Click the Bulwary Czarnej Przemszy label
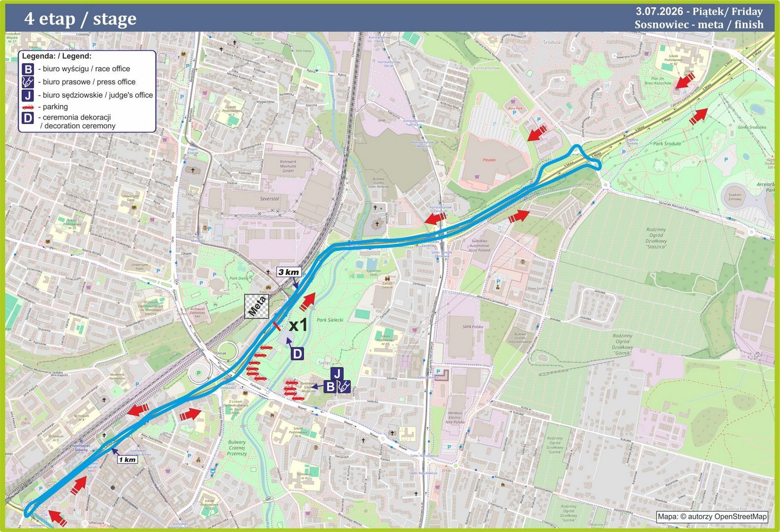Image resolution: width=780 pixels, height=532 pixels. [x=237, y=448]
